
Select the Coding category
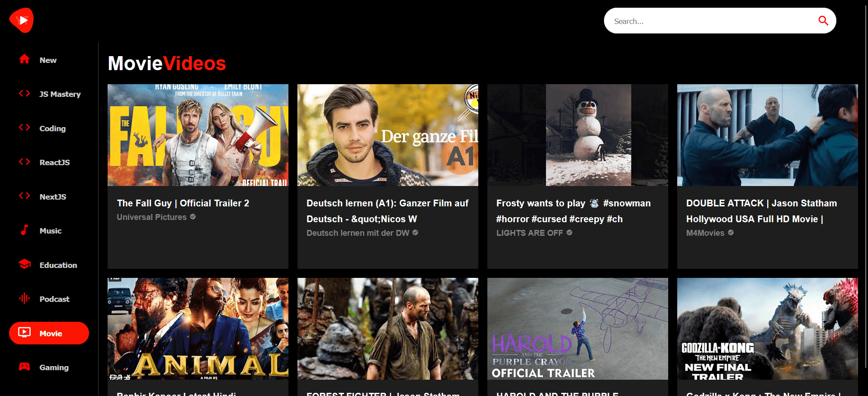(49, 128)
